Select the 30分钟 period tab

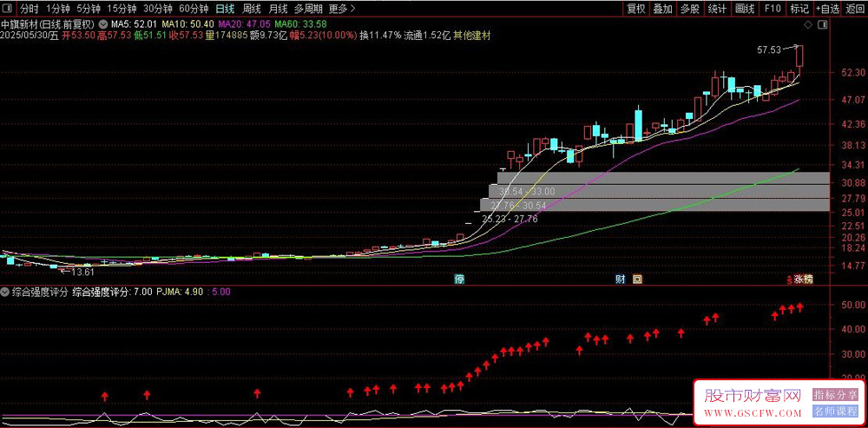(x=158, y=9)
